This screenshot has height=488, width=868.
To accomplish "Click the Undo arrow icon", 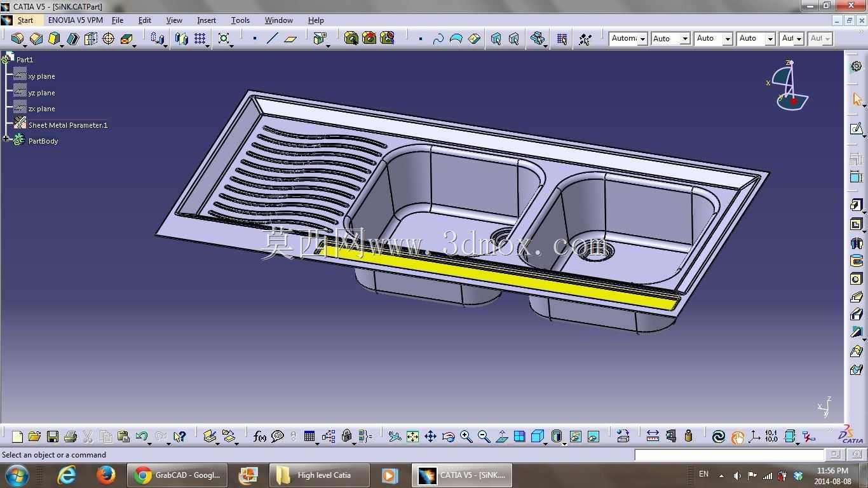I will (142, 437).
